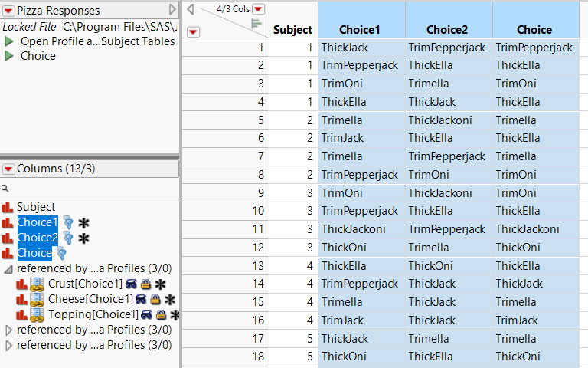
Task: Click the Topping[Choice1] lock icon
Action: 161,315
